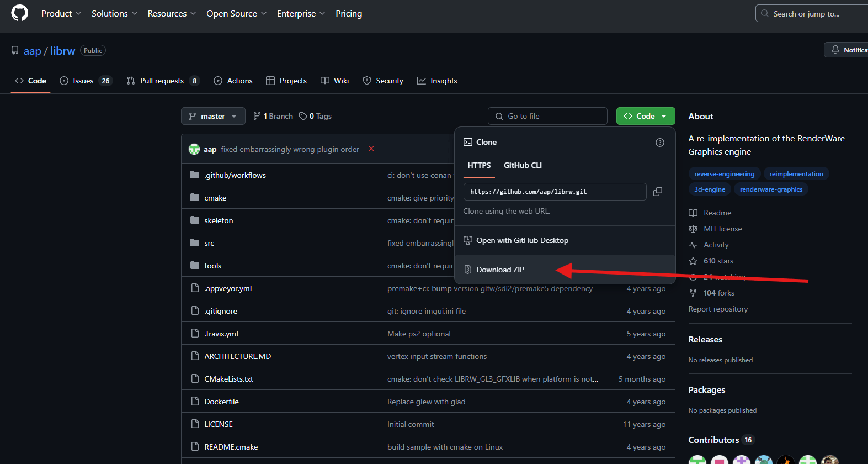
Task: Click the .travis.yml file icon
Action: coord(195,333)
